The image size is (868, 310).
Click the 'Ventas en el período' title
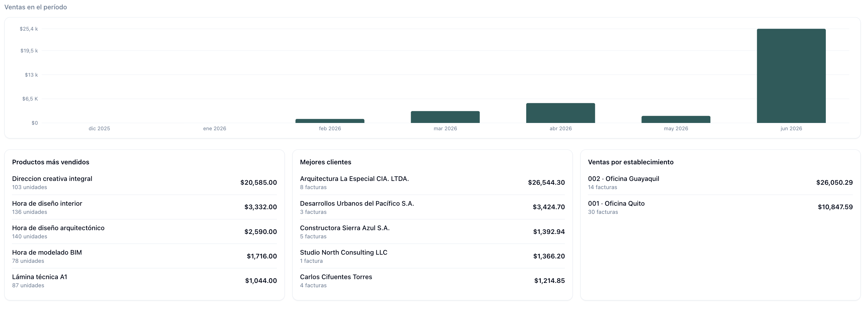pyautogui.click(x=36, y=7)
